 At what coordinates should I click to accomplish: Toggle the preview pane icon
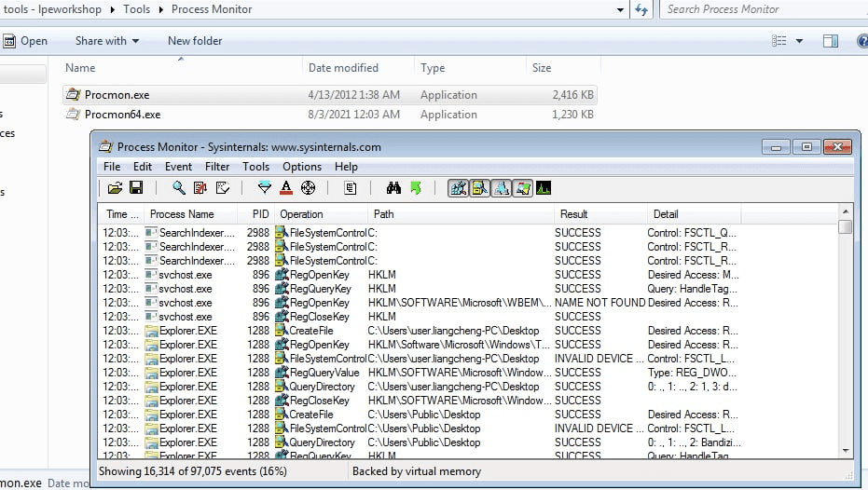click(x=831, y=41)
